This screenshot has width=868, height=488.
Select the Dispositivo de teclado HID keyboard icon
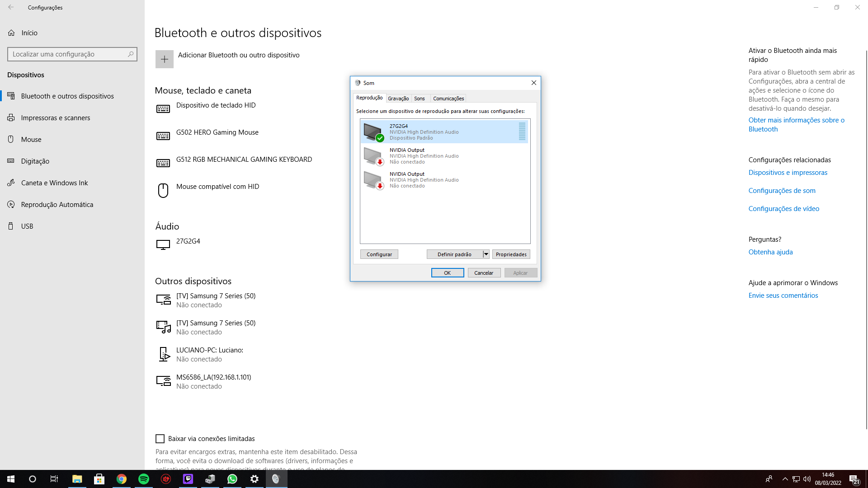[x=163, y=109]
